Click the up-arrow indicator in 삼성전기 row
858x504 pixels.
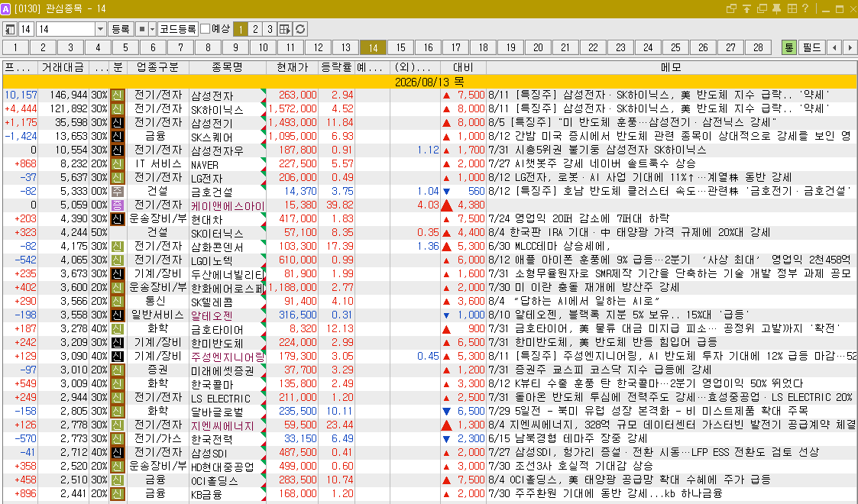pyautogui.click(x=446, y=122)
